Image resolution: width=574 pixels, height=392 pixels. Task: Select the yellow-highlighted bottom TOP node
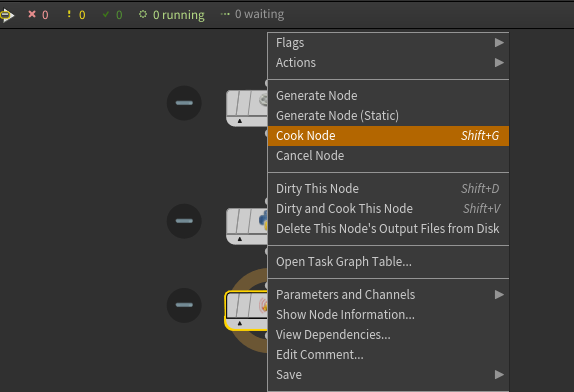(x=246, y=310)
